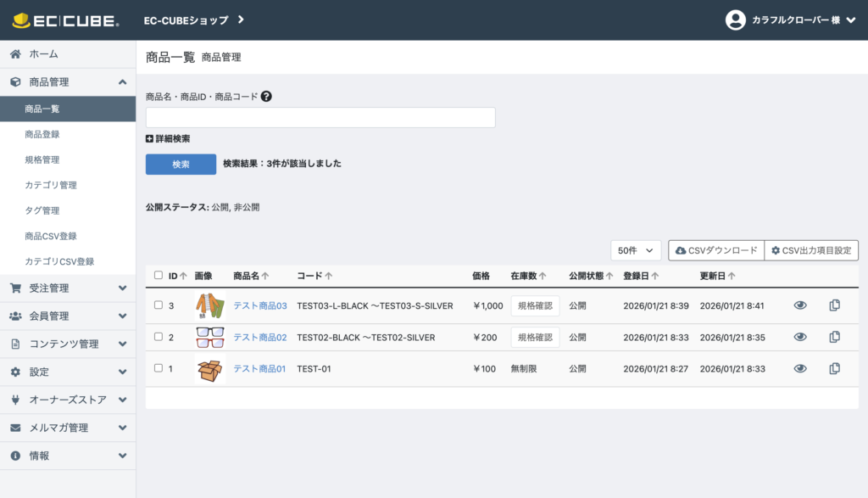Click the help question mark icon beside search label
The width and height of the screenshot is (868, 498).
click(266, 97)
